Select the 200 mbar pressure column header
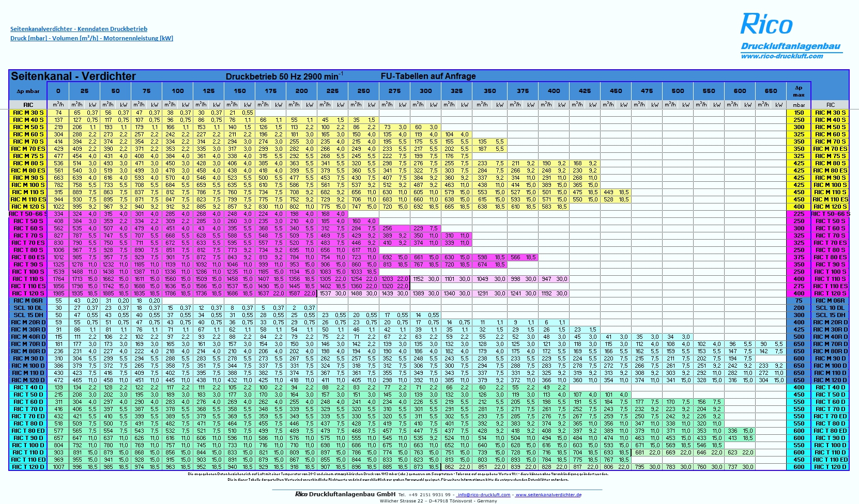 click(301, 91)
